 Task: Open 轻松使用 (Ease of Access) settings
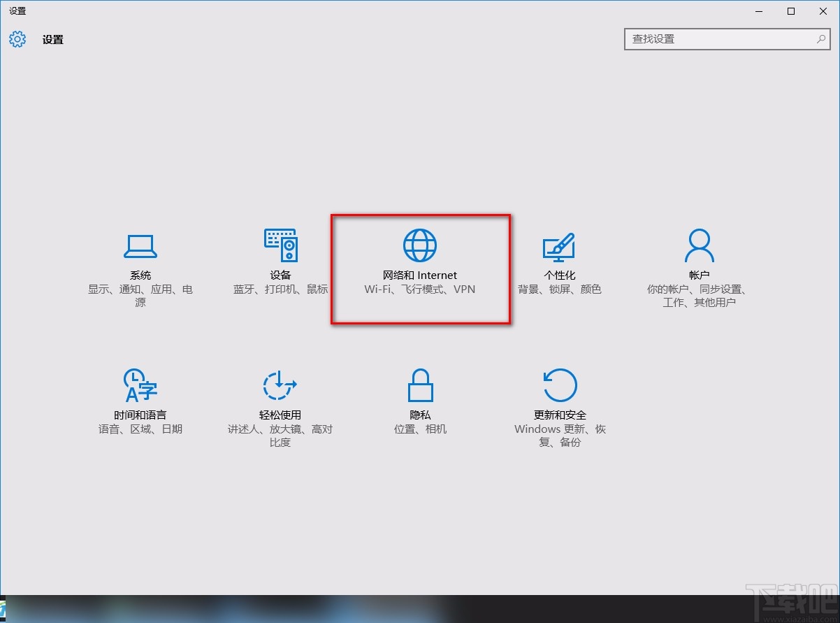280,384
